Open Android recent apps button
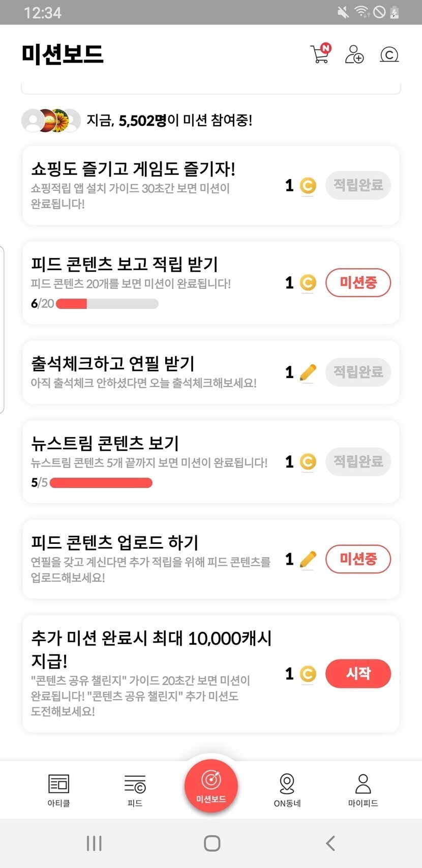422x868 pixels. (94, 843)
